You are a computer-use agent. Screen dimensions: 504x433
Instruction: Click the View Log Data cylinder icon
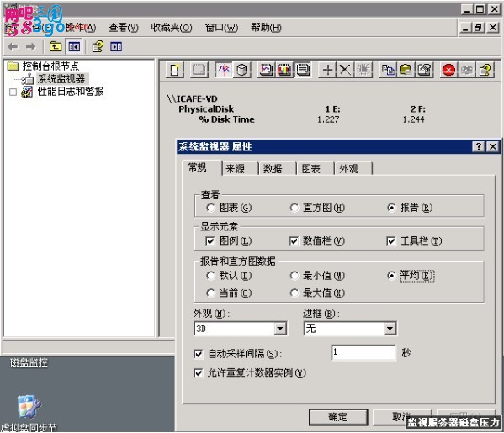(x=241, y=70)
